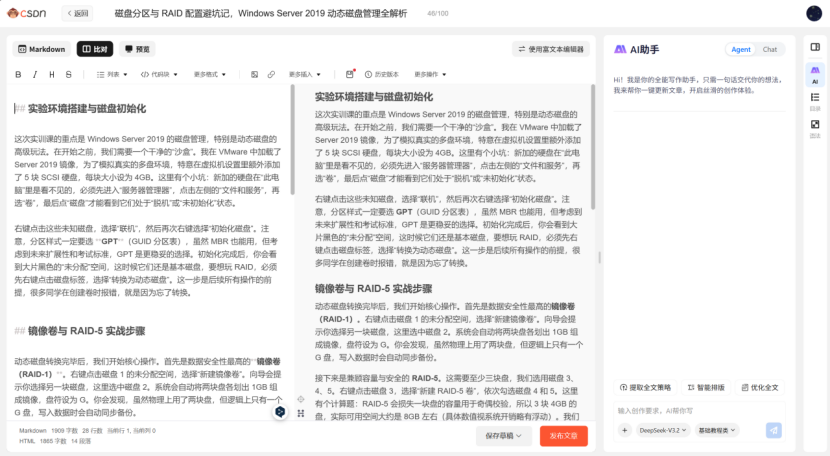Click the AI助手 greeting message text
This screenshot has height=456, width=830.
point(698,85)
